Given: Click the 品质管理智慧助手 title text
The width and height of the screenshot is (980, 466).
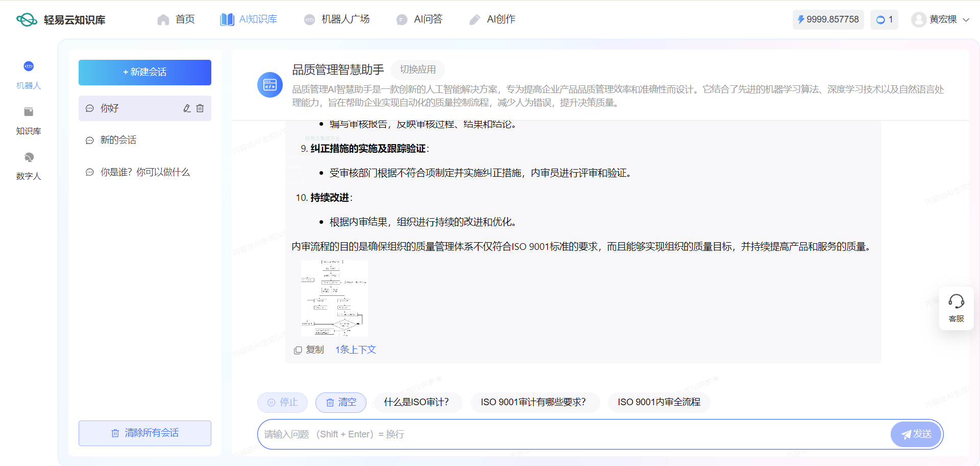Looking at the screenshot, I should (338, 69).
